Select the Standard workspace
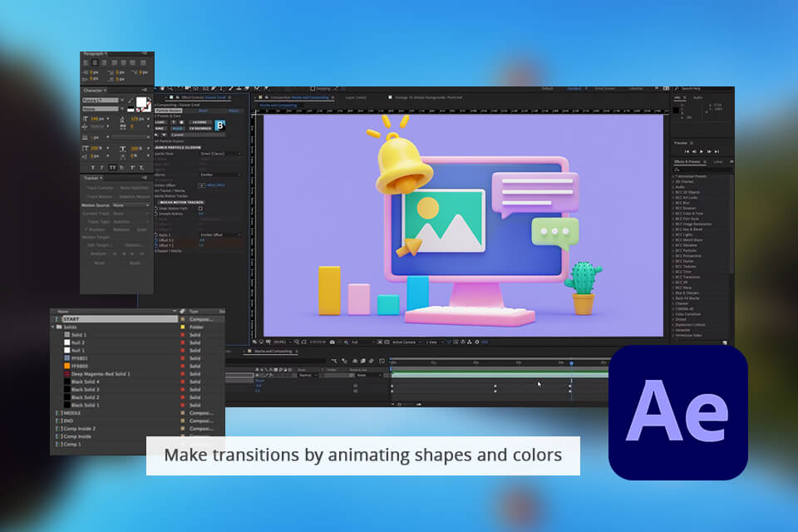The height and width of the screenshot is (532, 798). [x=574, y=89]
